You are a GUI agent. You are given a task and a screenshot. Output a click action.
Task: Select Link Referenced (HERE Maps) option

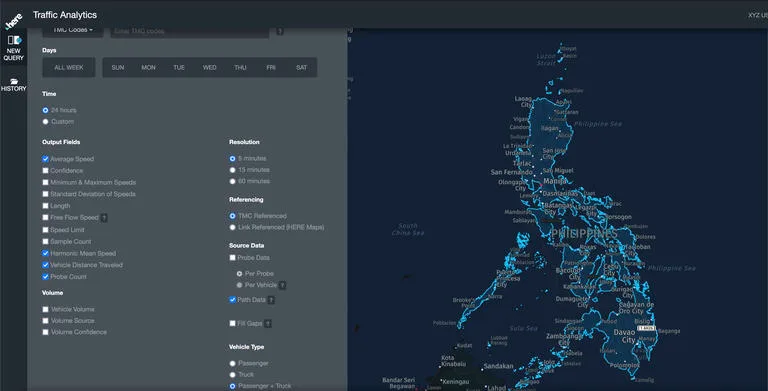pos(233,227)
